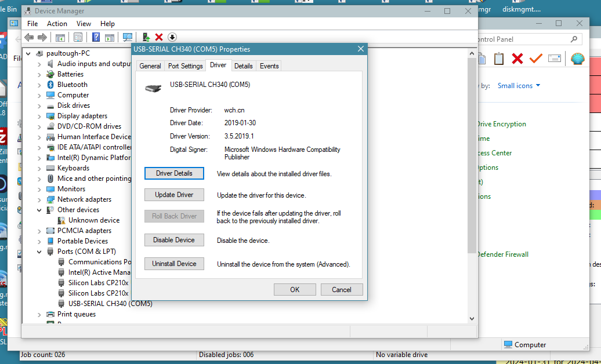Click the Uninstall Device button

pos(174,264)
